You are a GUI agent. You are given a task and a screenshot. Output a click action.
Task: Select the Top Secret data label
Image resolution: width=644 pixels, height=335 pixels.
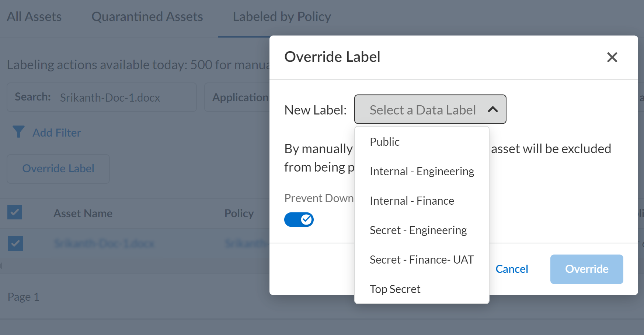pos(395,289)
